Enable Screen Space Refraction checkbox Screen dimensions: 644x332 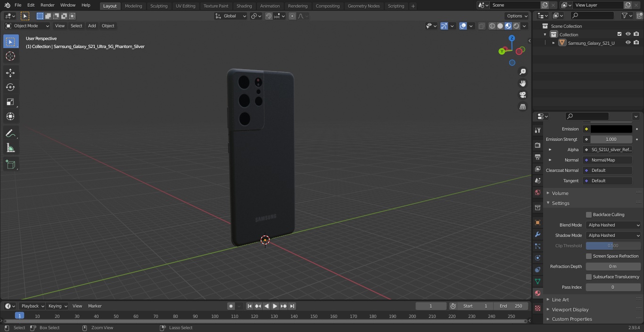click(x=589, y=256)
